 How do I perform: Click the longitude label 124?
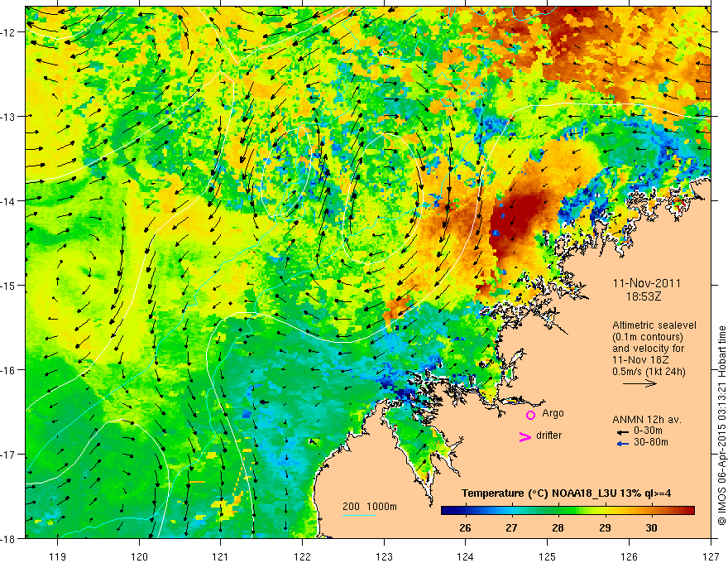pyautogui.click(x=466, y=557)
